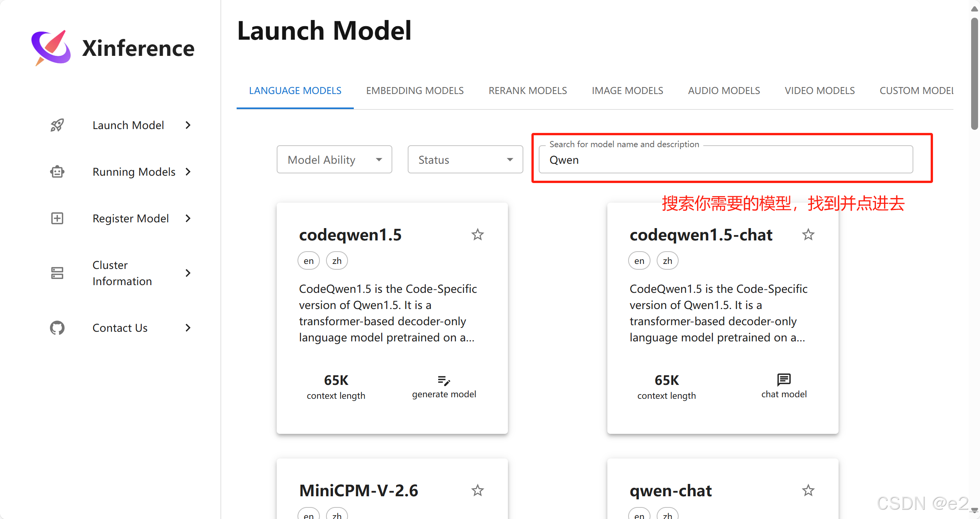Open the Model Ability dropdown
The height and width of the screenshot is (519, 980).
[x=334, y=160]
